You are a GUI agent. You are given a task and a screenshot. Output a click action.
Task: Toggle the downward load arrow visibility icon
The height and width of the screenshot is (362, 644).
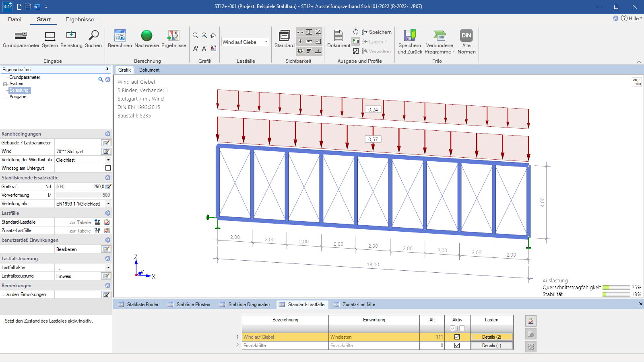click(300, 41)
